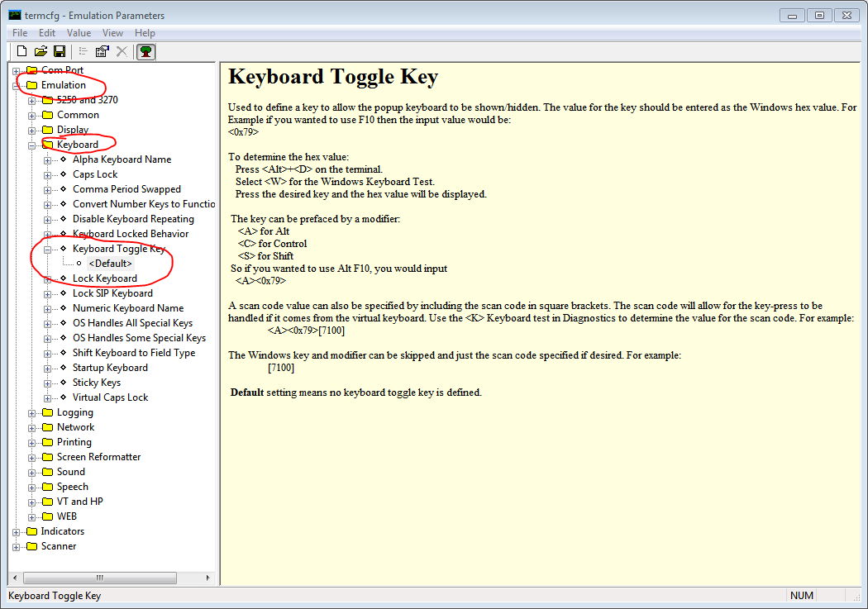868x609 pixels.
Task: Click the Printing folder icon
Action: pyautogui.click(x=47, y=442)
